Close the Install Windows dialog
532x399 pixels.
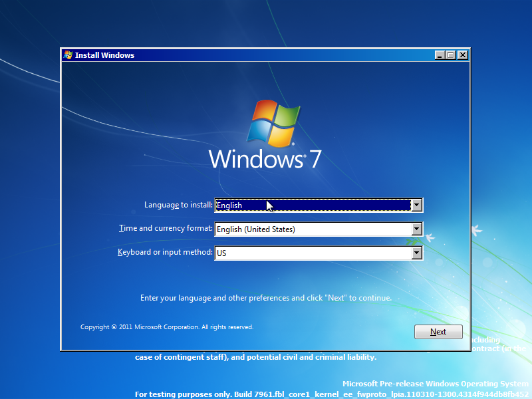tap(462, 55)
